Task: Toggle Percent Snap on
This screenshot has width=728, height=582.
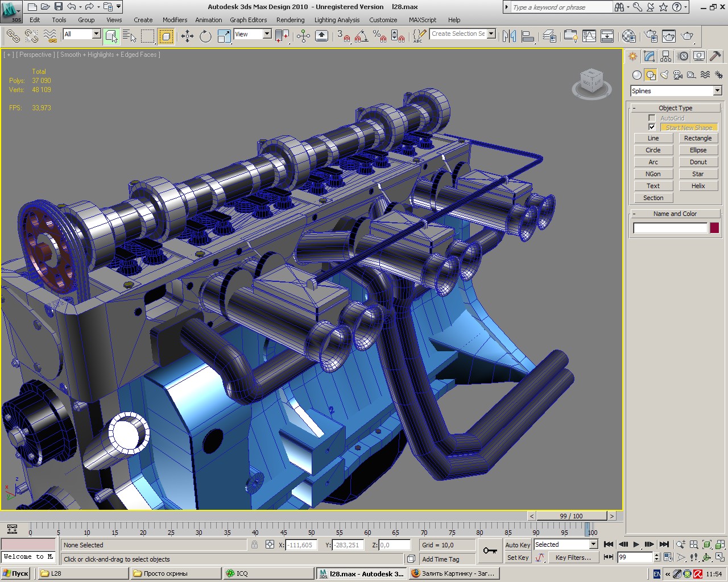Action: point(380,36)
